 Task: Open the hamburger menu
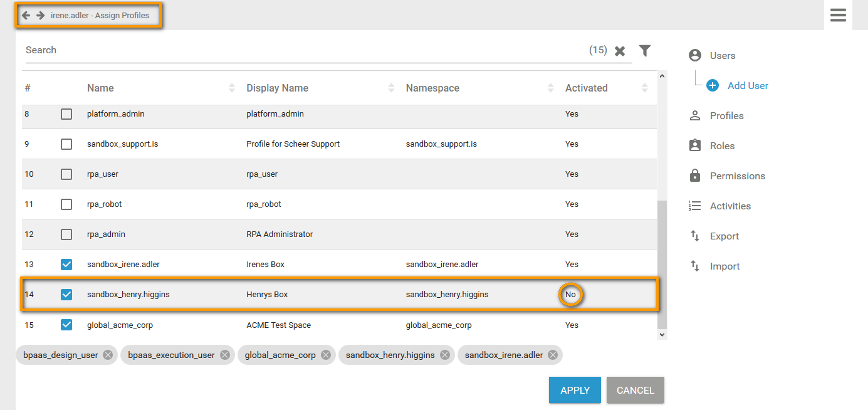pos(838,15)
